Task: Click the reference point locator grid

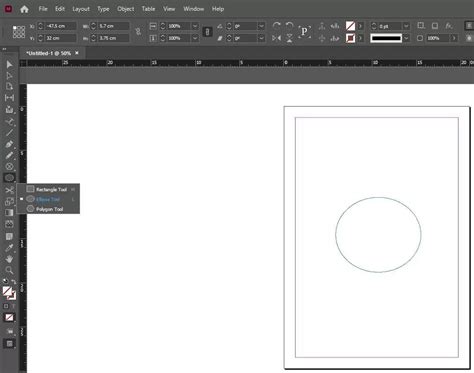Action: click(x=19, y=32)
